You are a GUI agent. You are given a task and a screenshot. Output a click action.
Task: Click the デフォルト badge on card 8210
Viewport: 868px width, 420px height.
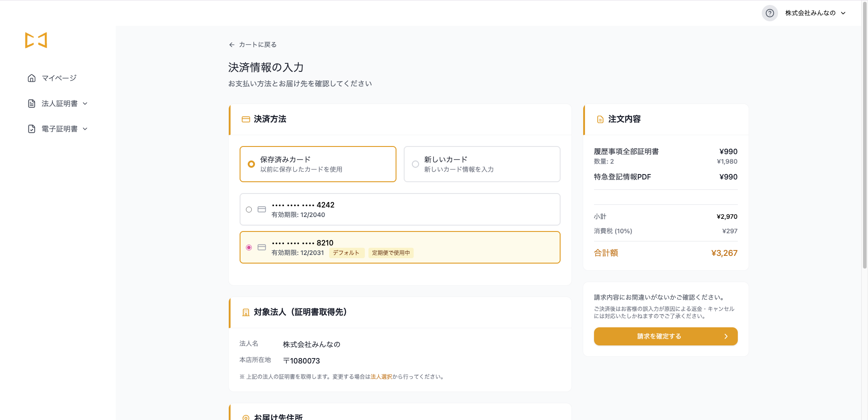point(346,253)
